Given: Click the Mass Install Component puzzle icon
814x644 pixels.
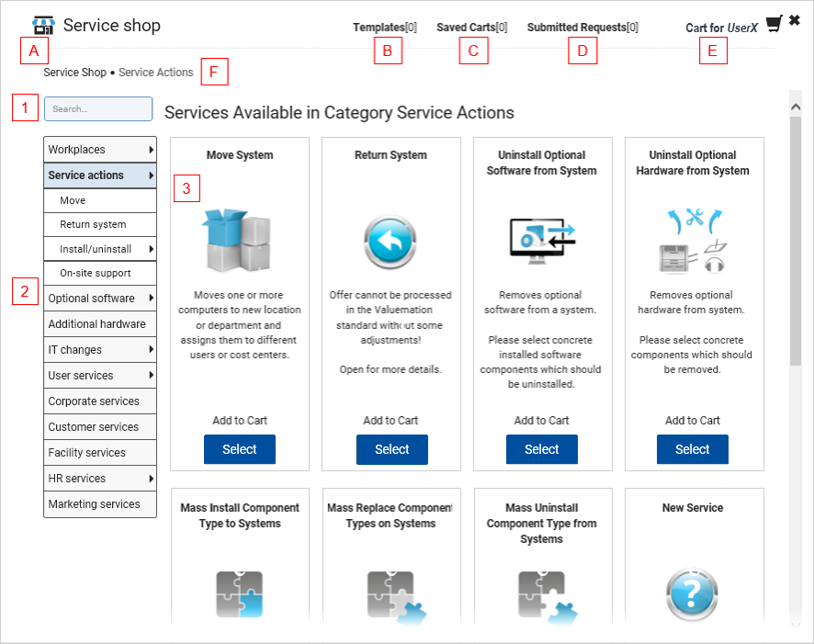Looking at the screenshot, I should pyautogui.click(x=240, y=594).
